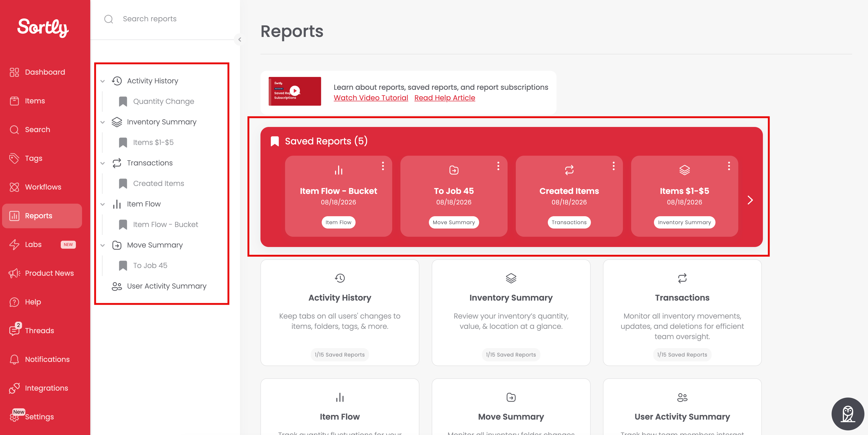The image size is (868, 435).
Task: Open the Created Items saved report card
Action: (569, 196)
